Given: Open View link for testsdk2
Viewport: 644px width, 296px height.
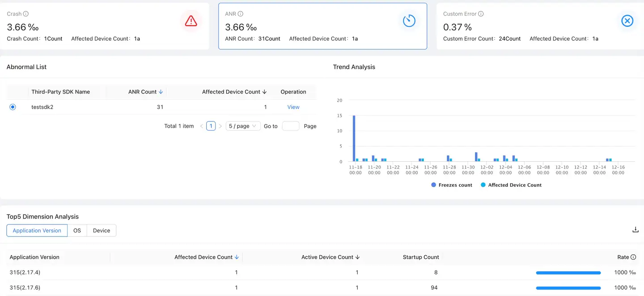Looking at the screenshot, I should click(293, 107).
